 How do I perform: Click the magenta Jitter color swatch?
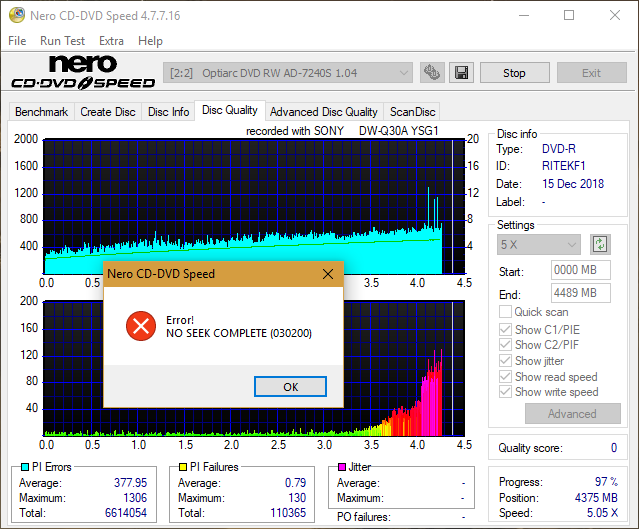point(342,467)
